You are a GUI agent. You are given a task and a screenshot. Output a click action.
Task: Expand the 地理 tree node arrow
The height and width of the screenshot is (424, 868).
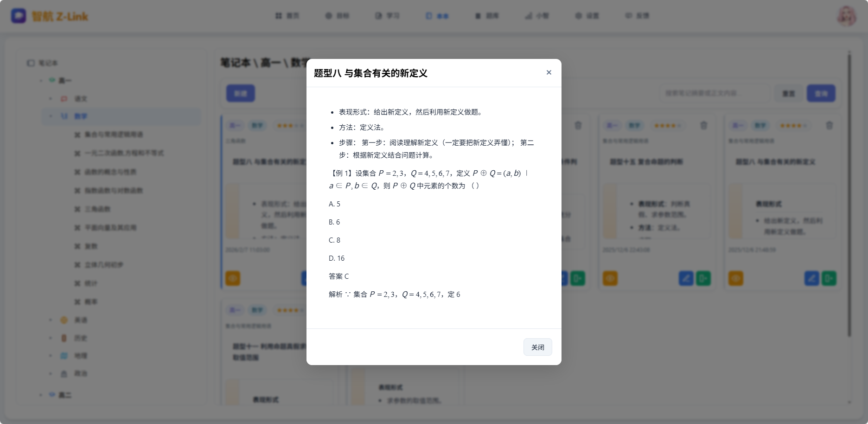coord(51,356)
